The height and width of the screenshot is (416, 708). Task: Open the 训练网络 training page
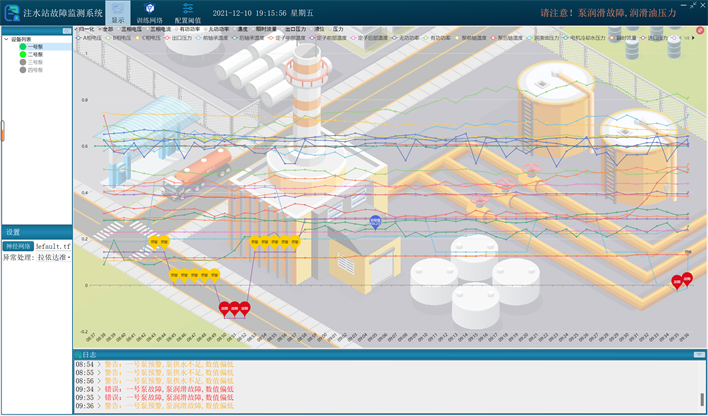click(x=149, y=13)
